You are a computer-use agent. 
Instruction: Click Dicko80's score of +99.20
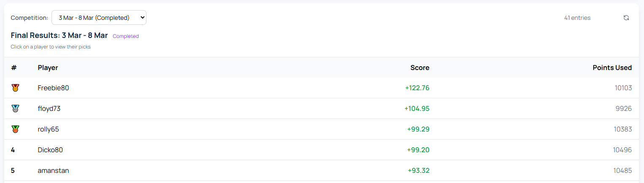coord(418,150)
